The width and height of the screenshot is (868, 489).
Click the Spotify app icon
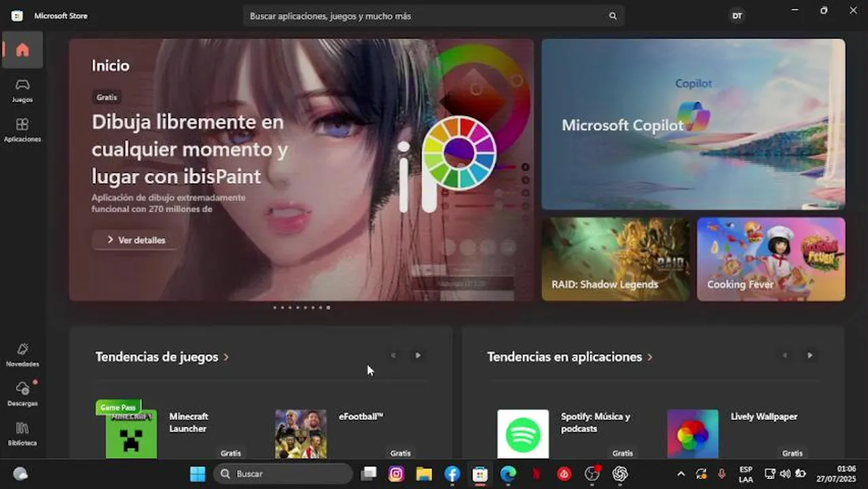tap(523, 434)
